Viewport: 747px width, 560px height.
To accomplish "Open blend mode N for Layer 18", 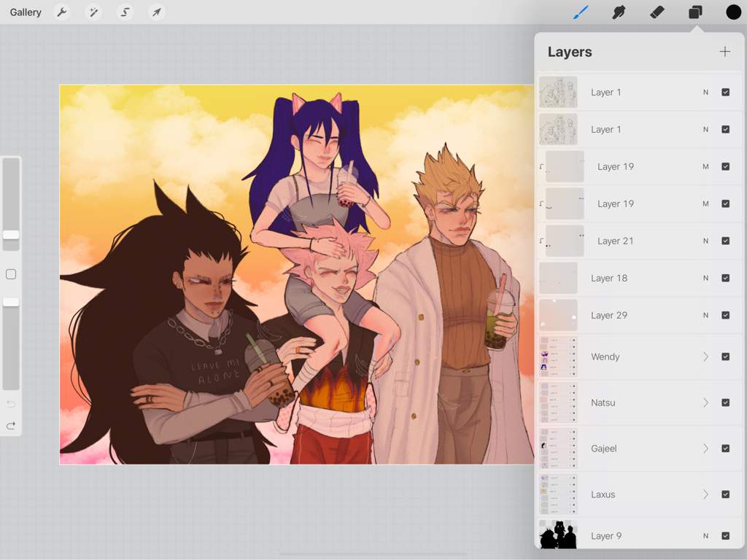I will (x=705, y=278).
